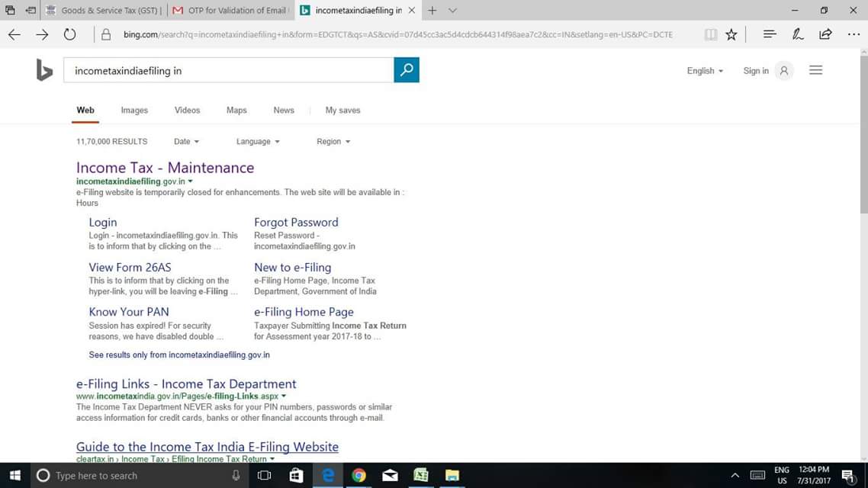868x488 pixels.
Task: Open Mail app from taskbar
Action: click(390, 475)
